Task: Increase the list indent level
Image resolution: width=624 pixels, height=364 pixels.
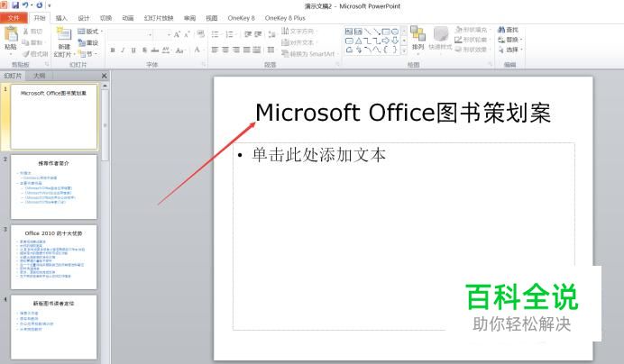Action: coord(258,34)
